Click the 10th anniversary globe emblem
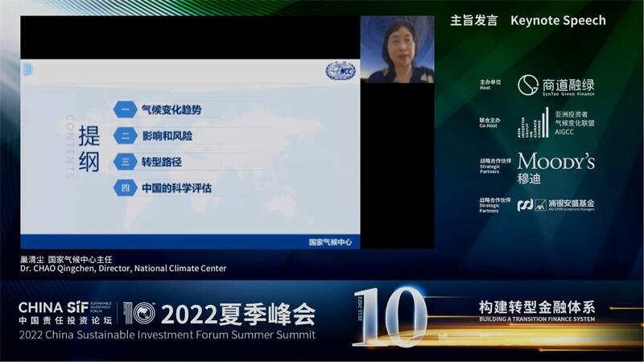This screenshot has width=644, height=362. coord(139,313)
